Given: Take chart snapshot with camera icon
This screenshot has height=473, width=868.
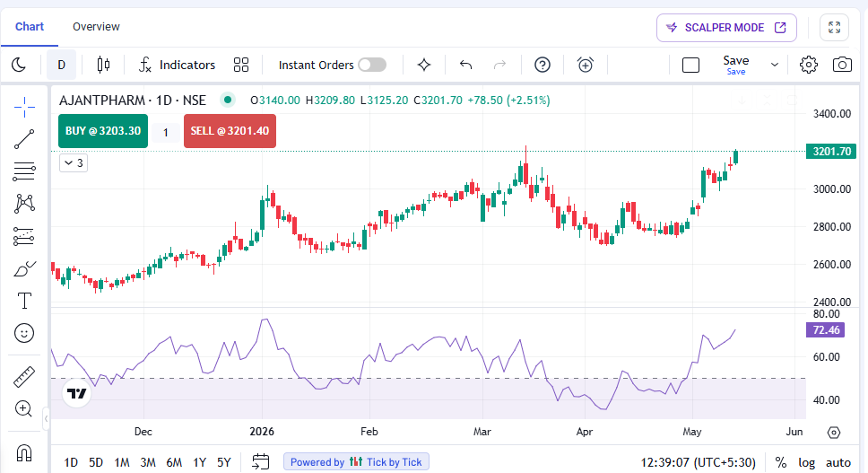Looking at the screenshot, I should 842,65.
